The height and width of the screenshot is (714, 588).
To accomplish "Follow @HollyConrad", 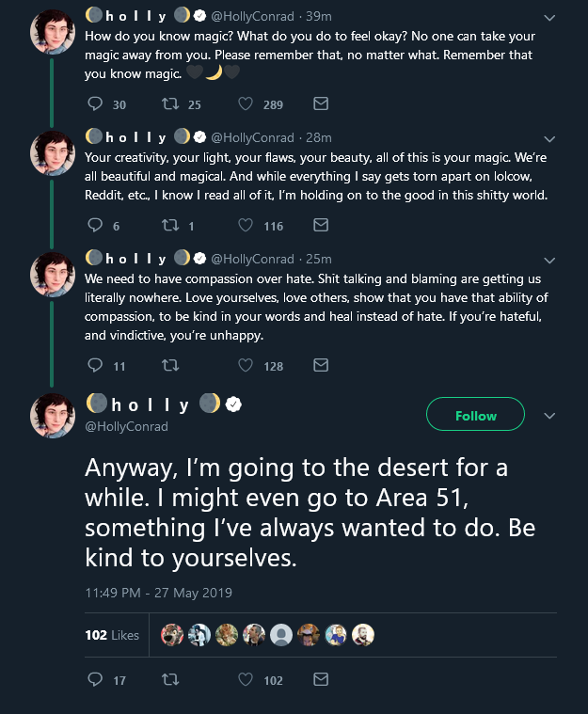I will click(x=475, y=414).
